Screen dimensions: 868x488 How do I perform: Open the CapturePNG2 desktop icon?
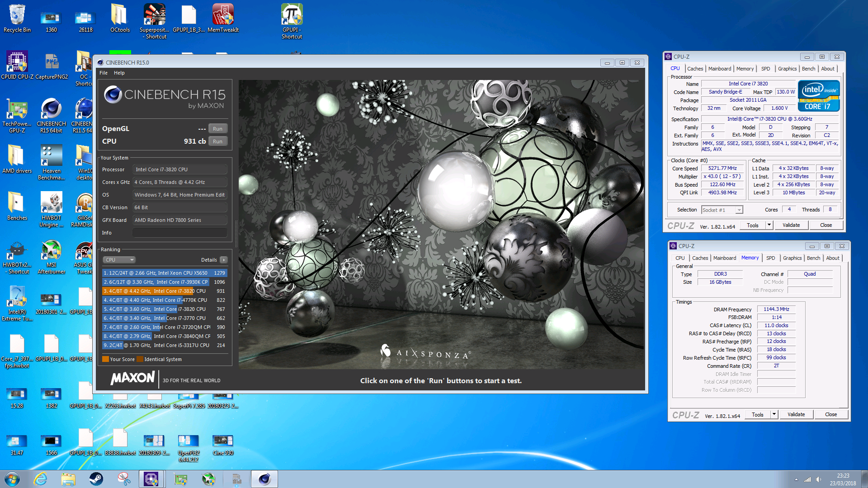[x=52, y=65]
